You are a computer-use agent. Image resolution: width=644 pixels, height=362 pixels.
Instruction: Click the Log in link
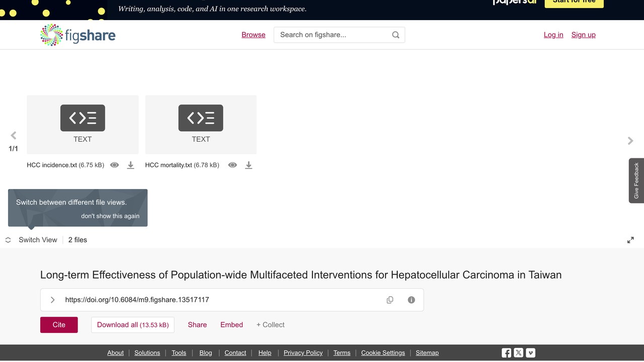coord(553,35)
